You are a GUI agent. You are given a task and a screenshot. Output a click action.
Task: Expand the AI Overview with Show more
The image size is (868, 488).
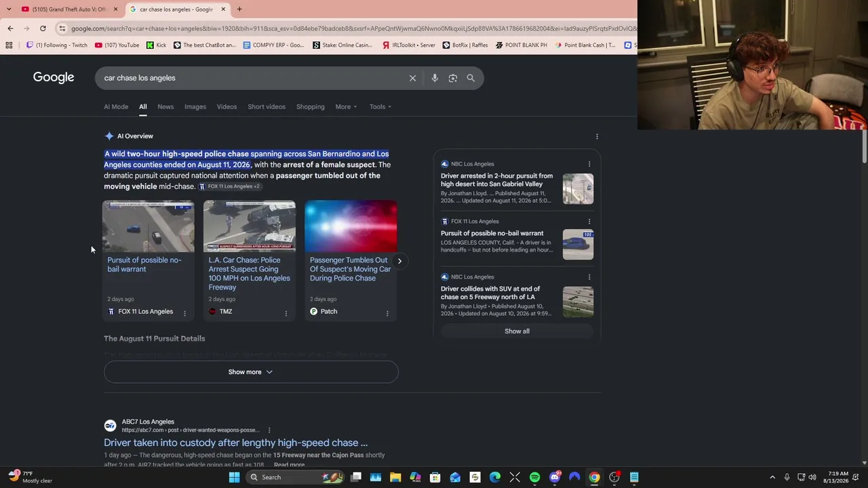tap(251, 372)
